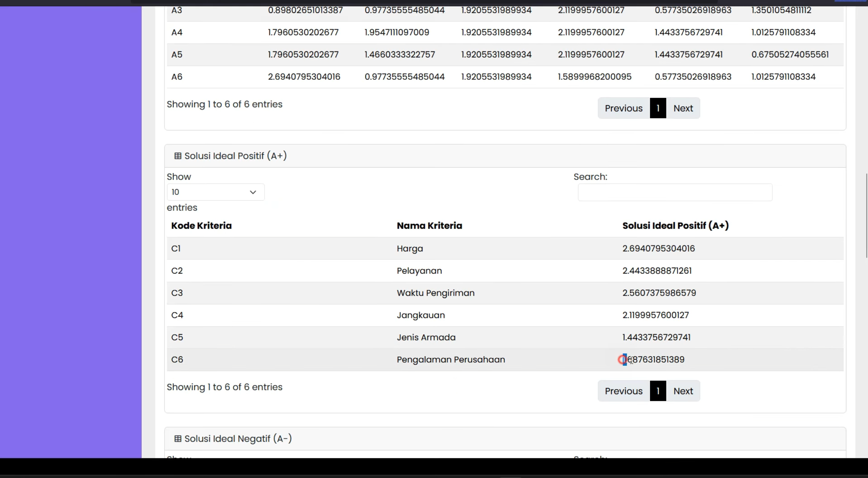
Task: Click the C1 kode kriteria cell
Action: coord(176,249)
